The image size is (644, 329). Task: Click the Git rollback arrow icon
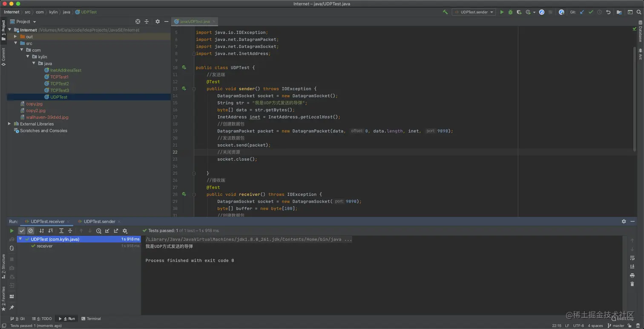608,12
